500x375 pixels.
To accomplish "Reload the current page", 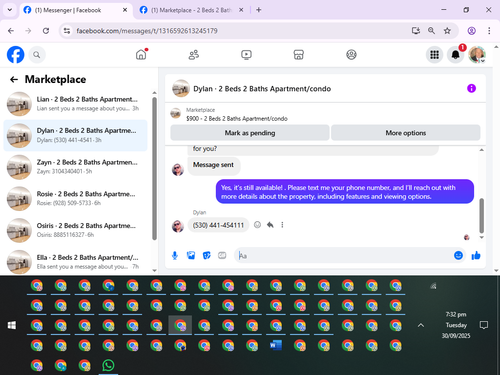I will click(x=46, y=31).
